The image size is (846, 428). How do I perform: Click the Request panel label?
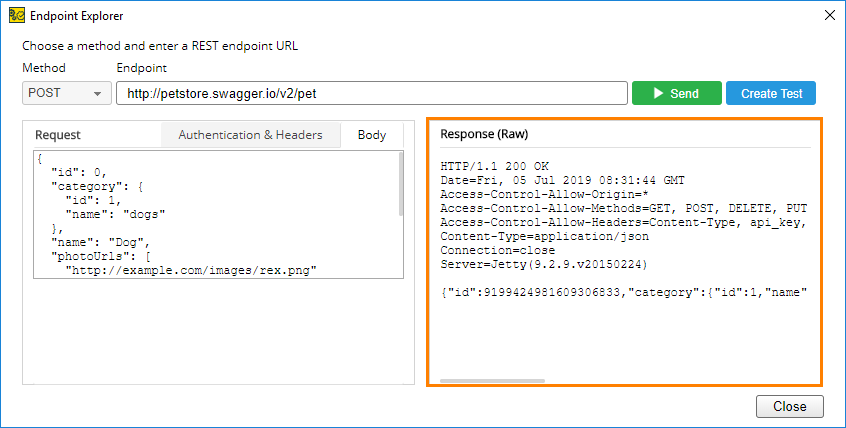(58, 135)
